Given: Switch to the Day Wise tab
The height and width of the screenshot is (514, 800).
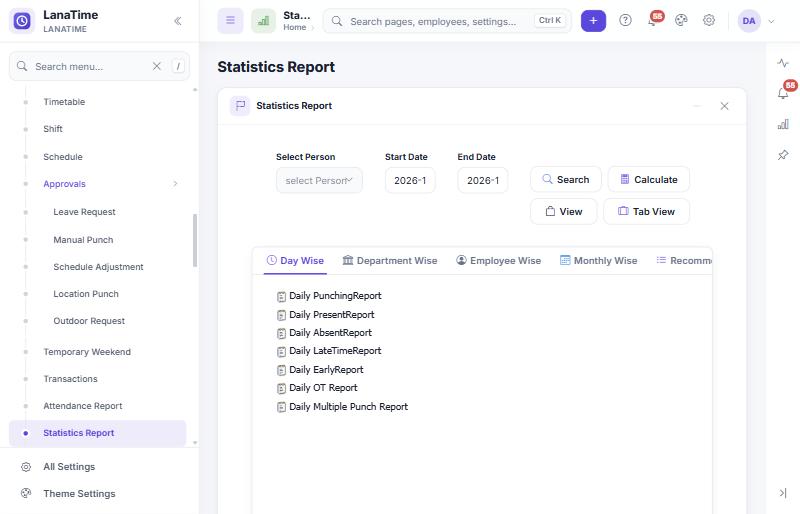Looking at the screenshot, I should (295, 261).
